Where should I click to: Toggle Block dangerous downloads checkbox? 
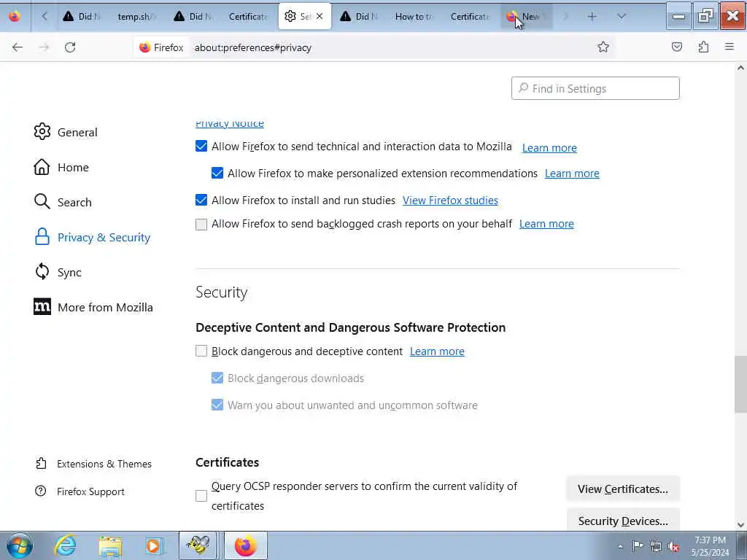217,378
